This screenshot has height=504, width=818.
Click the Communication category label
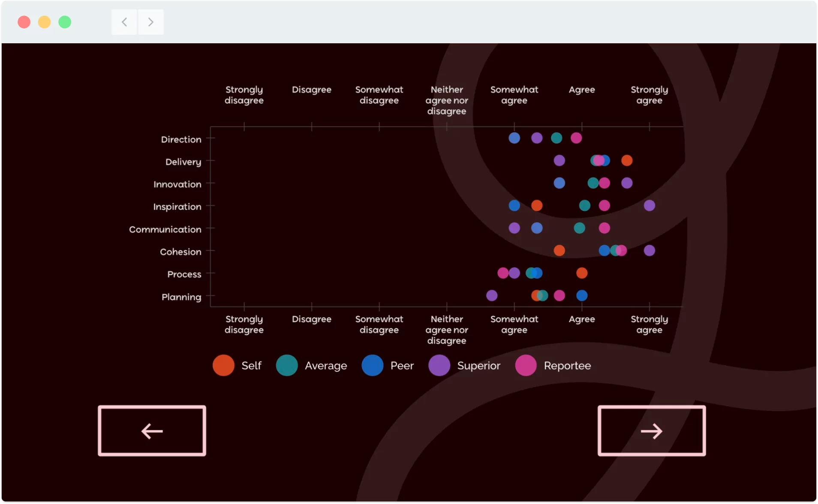tap(165, 229)
